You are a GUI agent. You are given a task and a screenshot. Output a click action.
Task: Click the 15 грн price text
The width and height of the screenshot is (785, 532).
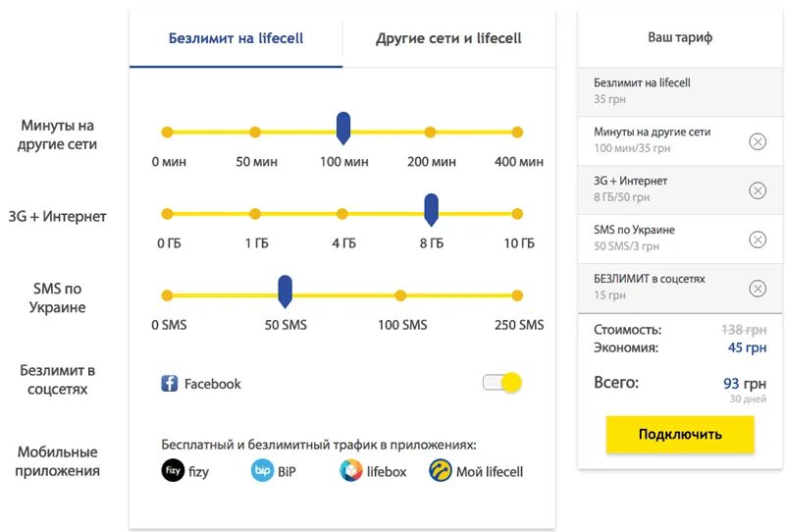(609, 295)
